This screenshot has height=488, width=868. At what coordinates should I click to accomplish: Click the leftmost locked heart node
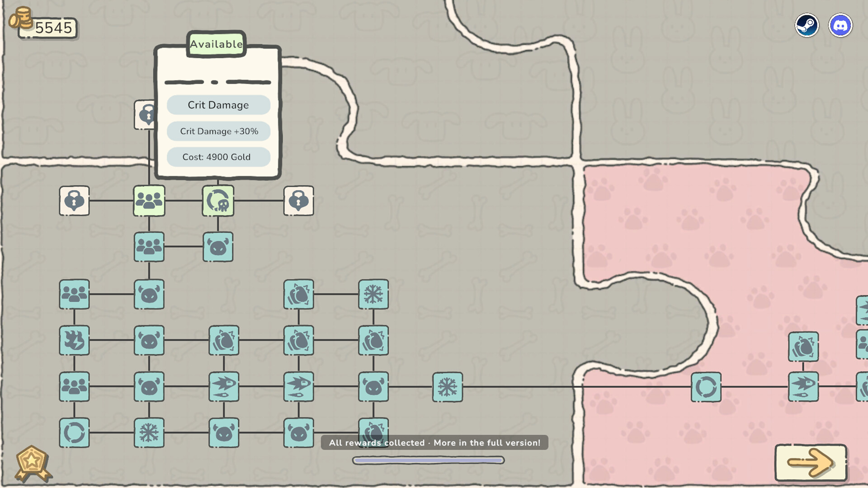tap(75, 201)
